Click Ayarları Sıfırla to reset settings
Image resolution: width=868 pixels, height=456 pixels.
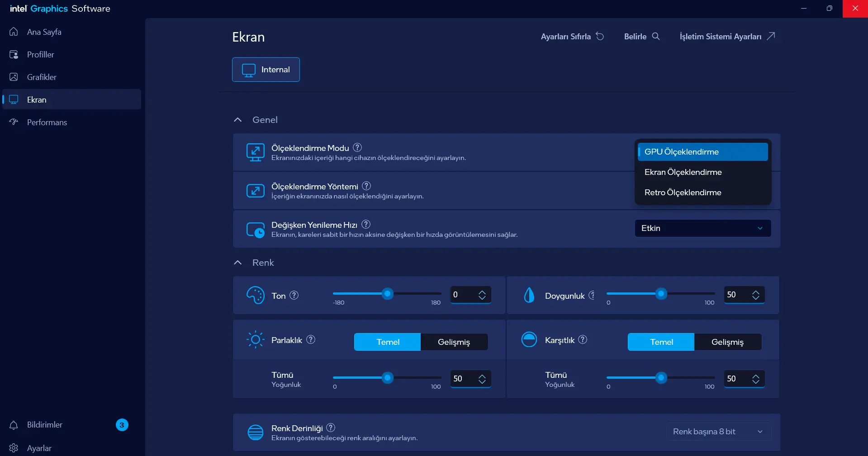[x=572, y=36]
